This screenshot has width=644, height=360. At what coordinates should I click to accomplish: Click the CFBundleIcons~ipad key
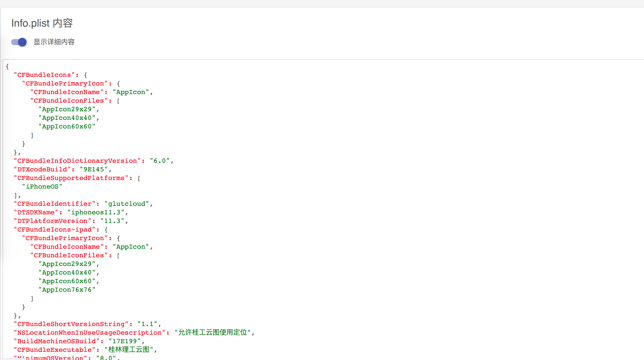pos(55,230)
